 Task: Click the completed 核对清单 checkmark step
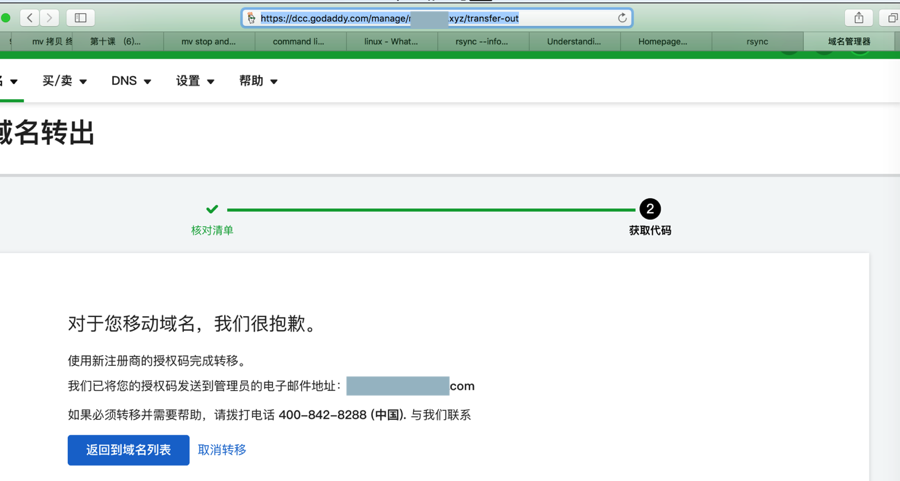pos(212,209)
